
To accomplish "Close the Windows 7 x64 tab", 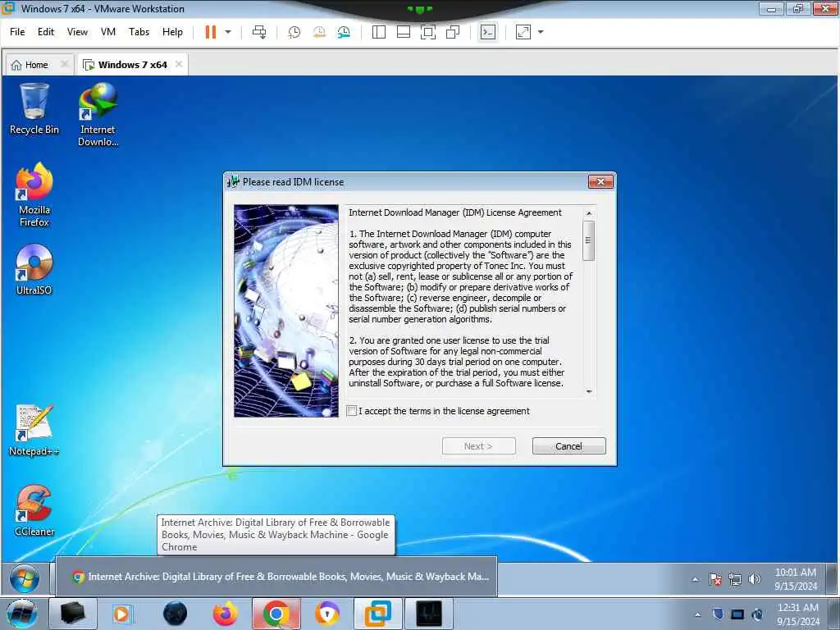I will (179, 64).
